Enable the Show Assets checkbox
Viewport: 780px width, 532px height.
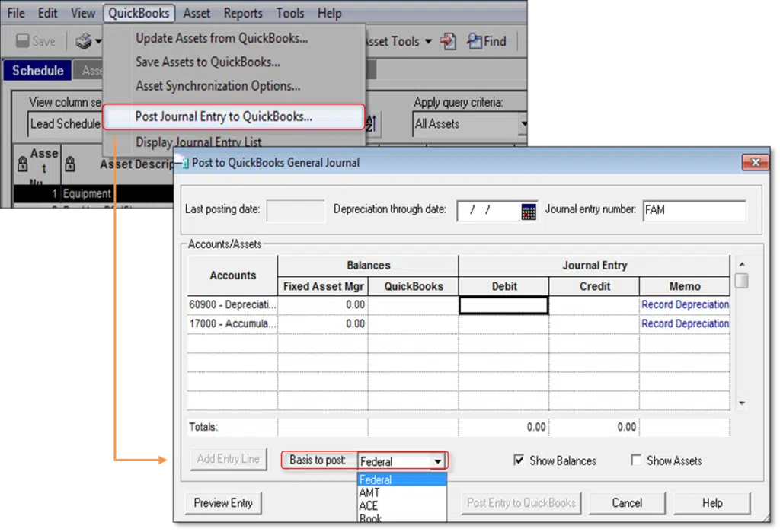coord(636,460)
